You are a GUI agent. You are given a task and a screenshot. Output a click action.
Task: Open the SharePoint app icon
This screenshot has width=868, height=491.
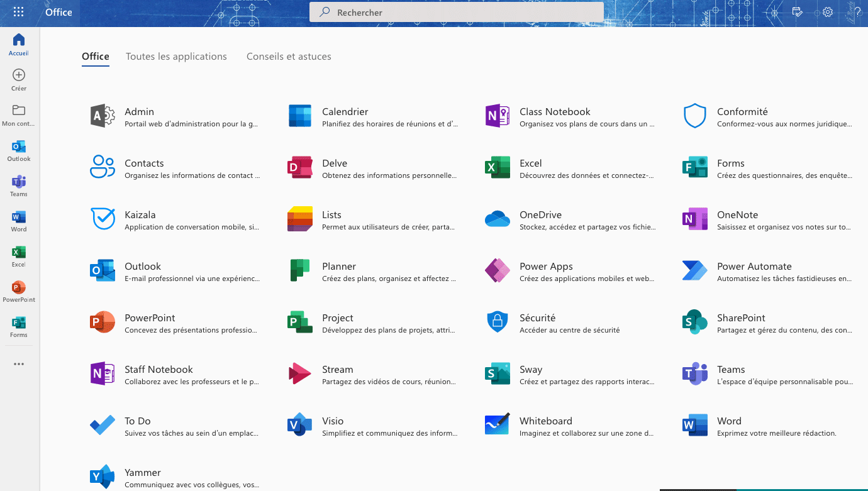[x=694, y=323]
